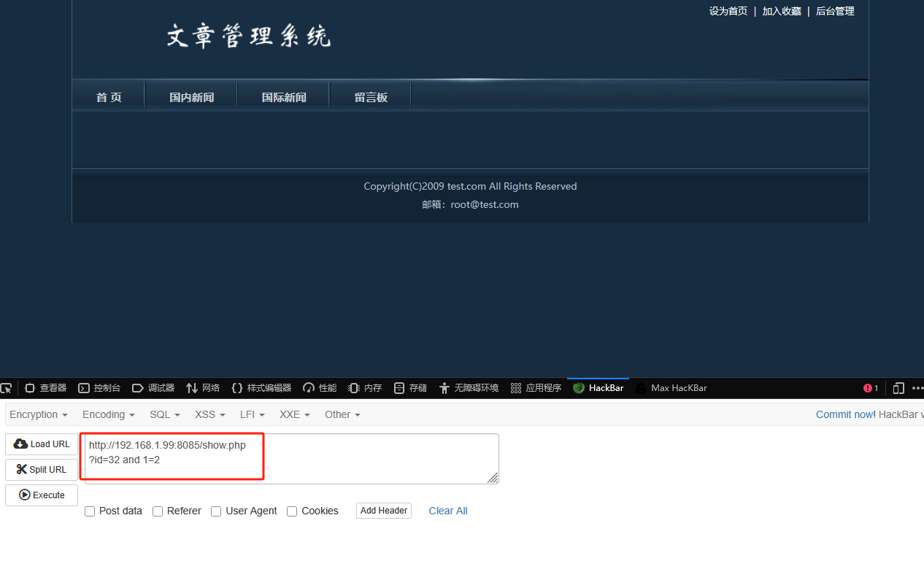
Task: Open the 存储 storage tab
Action: [410, 388]
